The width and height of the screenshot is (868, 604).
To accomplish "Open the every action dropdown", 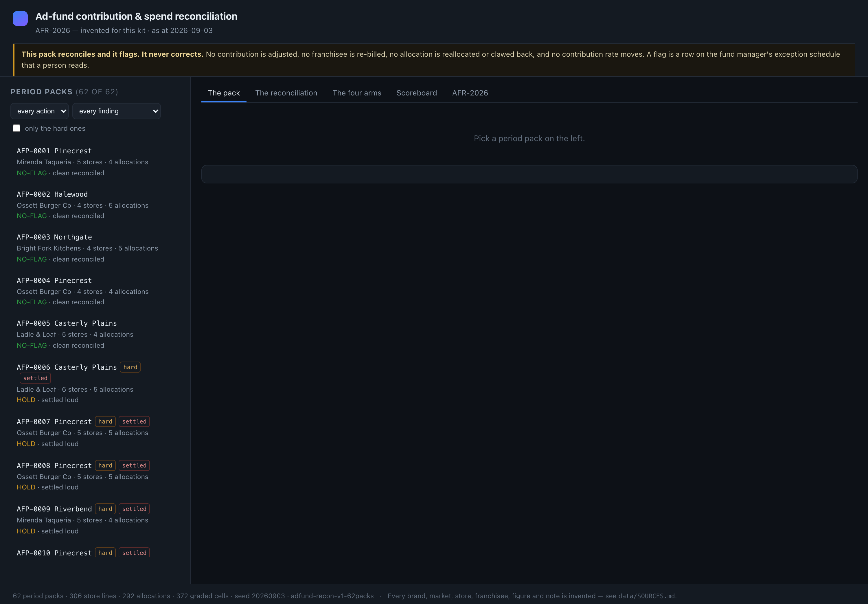I will tap(40, 111).
